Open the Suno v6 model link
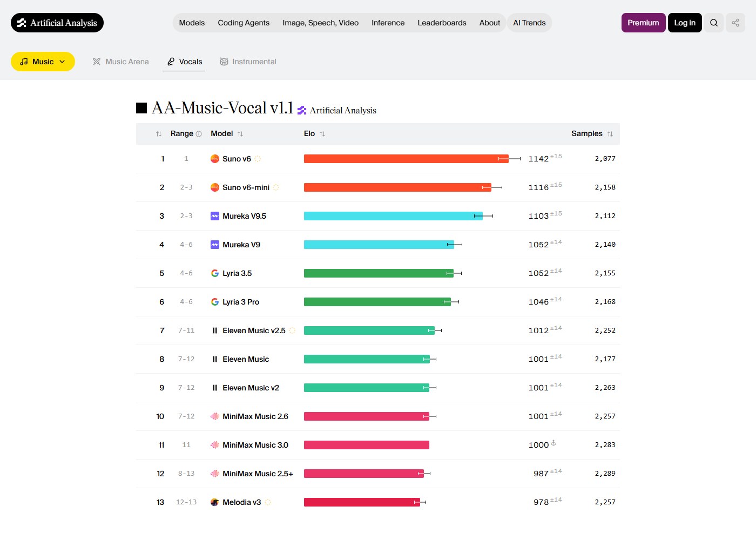 point(237,159)
